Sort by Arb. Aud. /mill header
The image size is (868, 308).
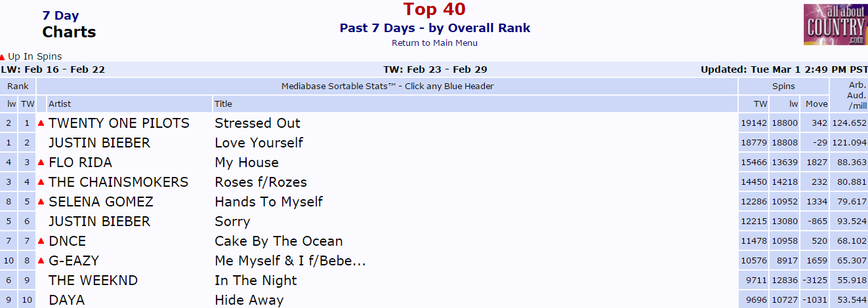857,95
